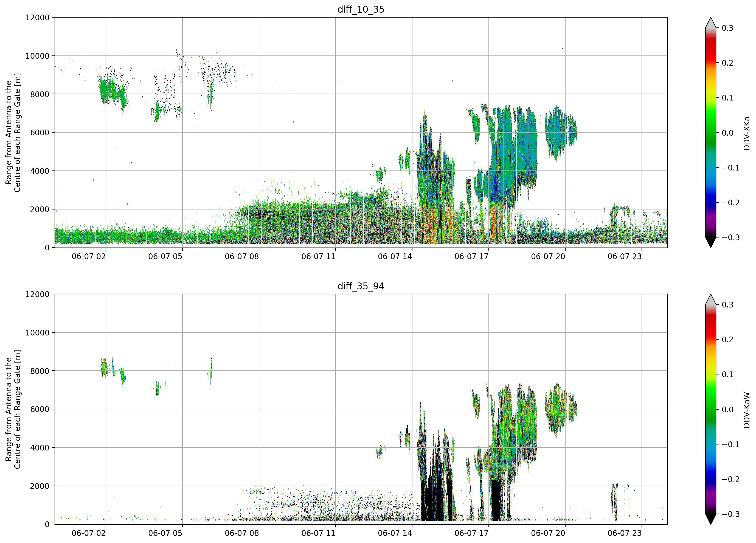Click the 0.2 tick on DDV-KaW colorbar

click(727, 340)
